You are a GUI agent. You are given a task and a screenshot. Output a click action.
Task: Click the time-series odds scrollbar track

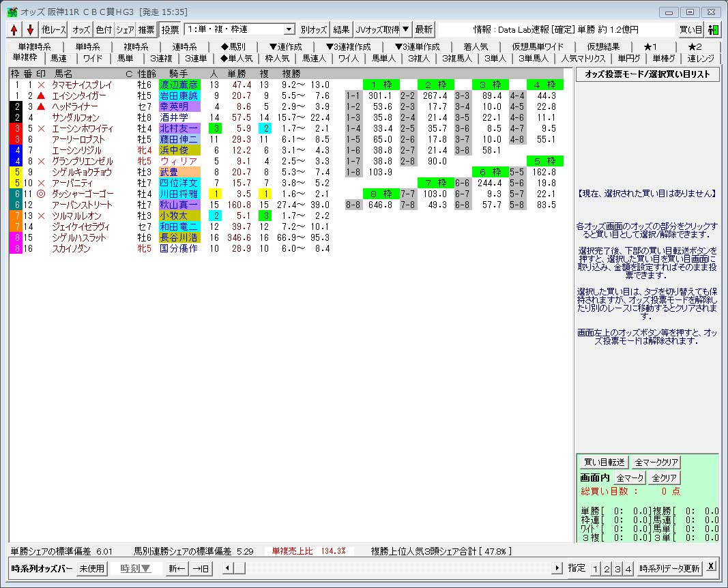point(396,568)
